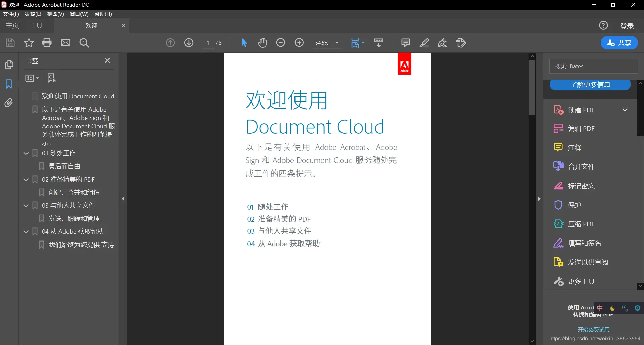Close the 欢迎 document tab
Viewport: 644px width, 345px height.
[123, 25]
